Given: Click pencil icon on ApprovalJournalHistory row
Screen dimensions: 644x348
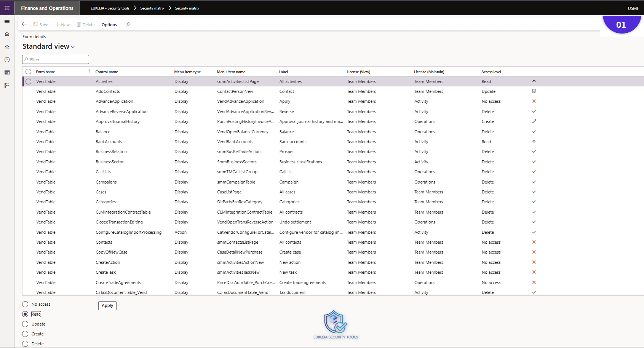Looking at the screenshot, I should click(x=534, y=121).
